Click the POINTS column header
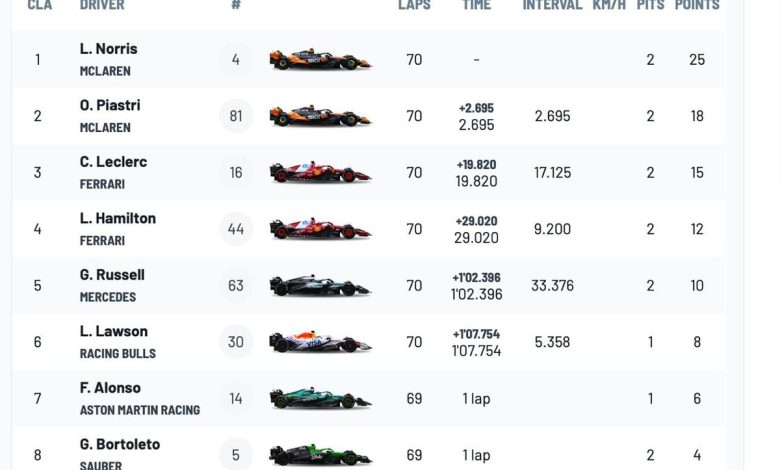This screenshot has width=780, height=470. (697, 5)
